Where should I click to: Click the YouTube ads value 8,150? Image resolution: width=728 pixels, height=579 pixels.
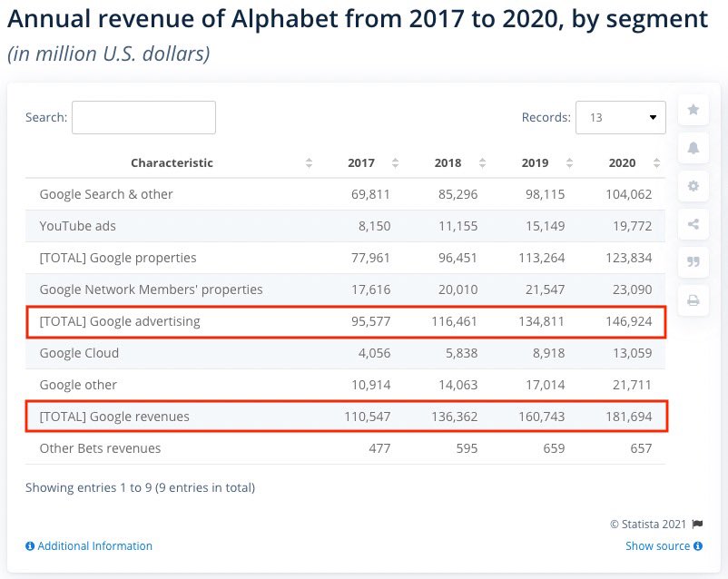[374, 226]
